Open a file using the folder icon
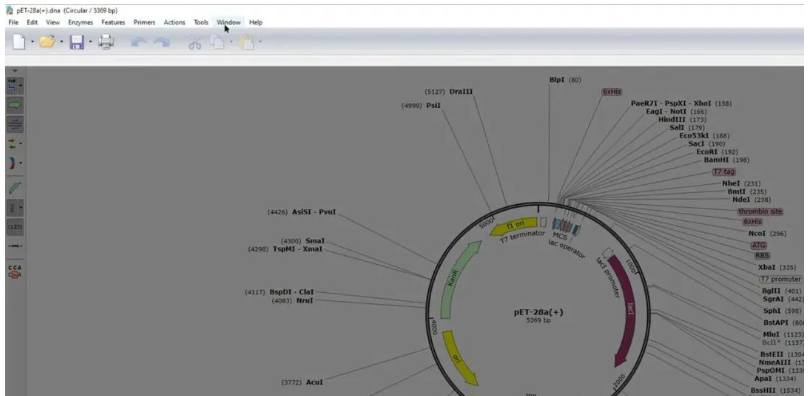The height and width of the screenshot is (396, 808). tap(47, 42)
